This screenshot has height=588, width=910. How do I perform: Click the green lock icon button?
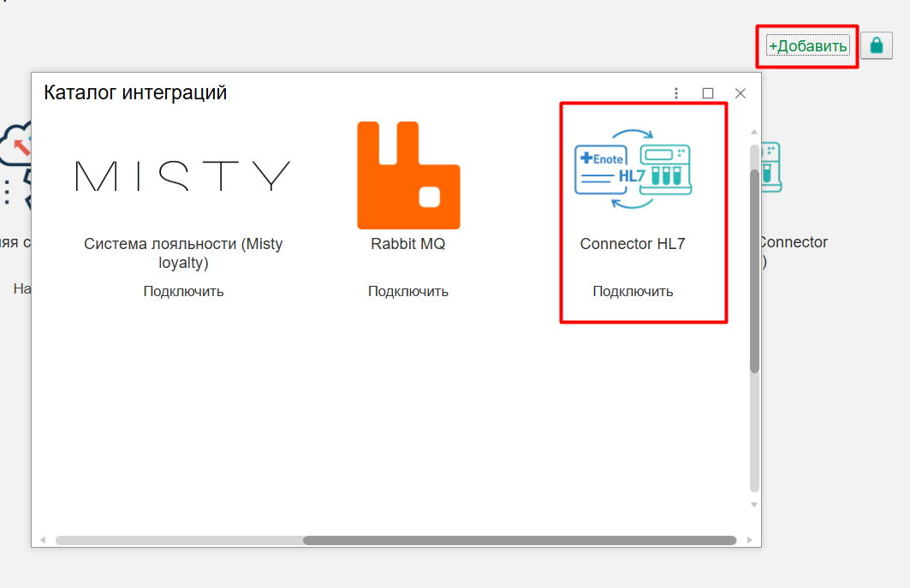coord(876,46)
